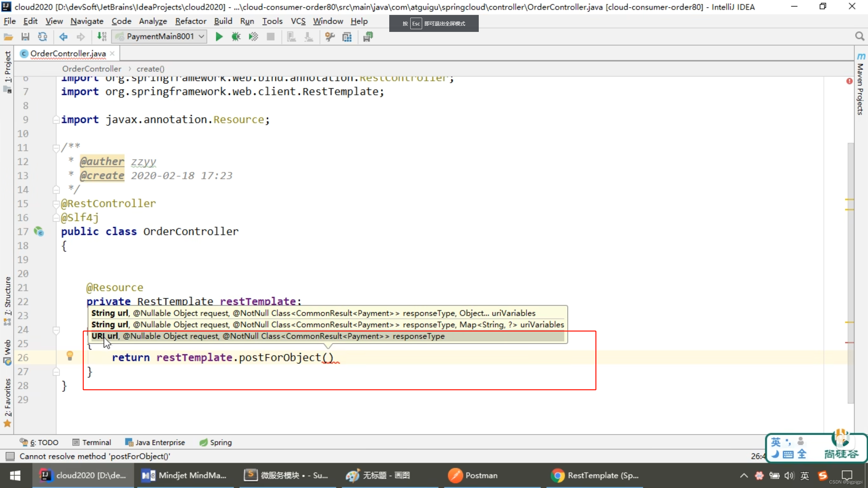Click the Stop process square icon

(x=271, y=37)
